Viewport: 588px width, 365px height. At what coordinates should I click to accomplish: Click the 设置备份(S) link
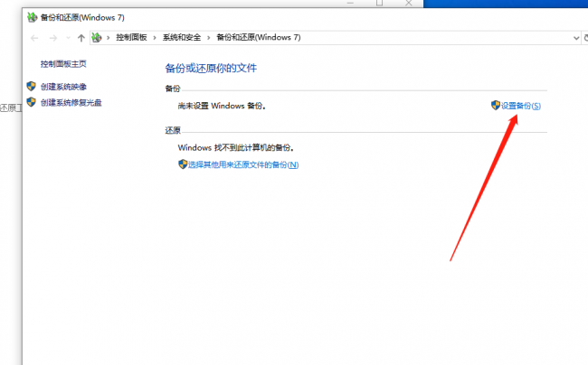521,106
